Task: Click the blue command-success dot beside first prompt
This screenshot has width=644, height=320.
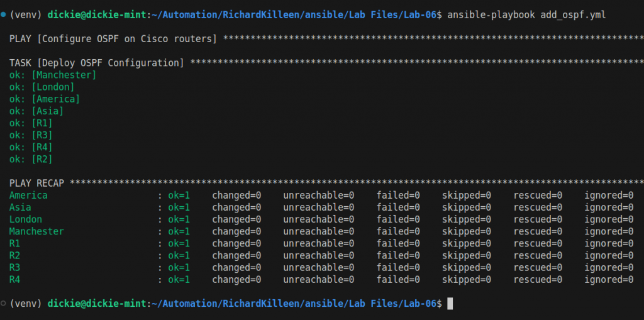Action: [x=4, y=14]
